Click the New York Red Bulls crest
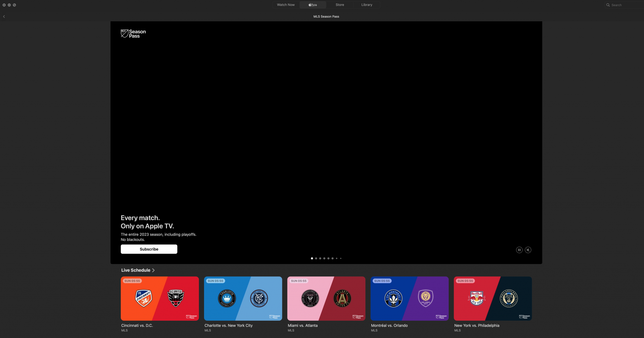644x338 pixels. (477, 298)
